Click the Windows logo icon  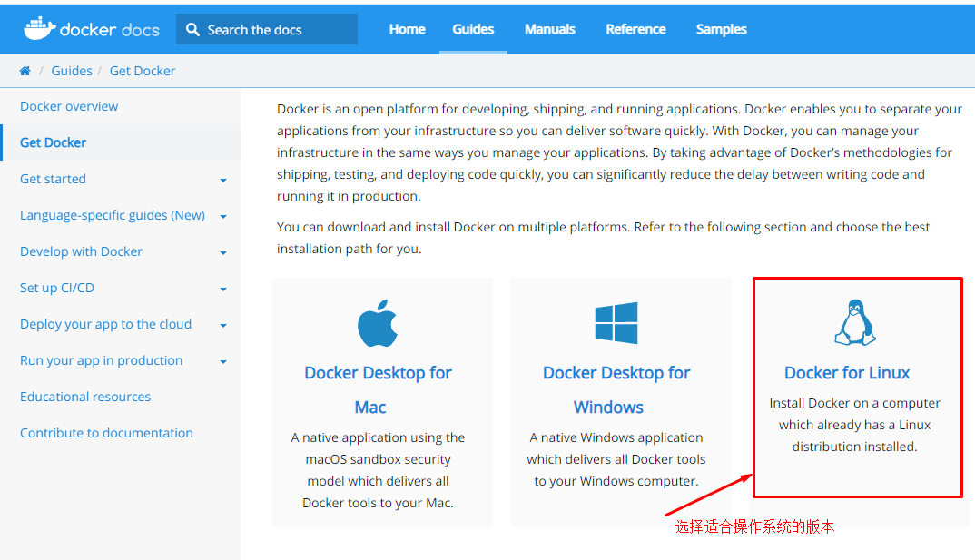(616, 324)
